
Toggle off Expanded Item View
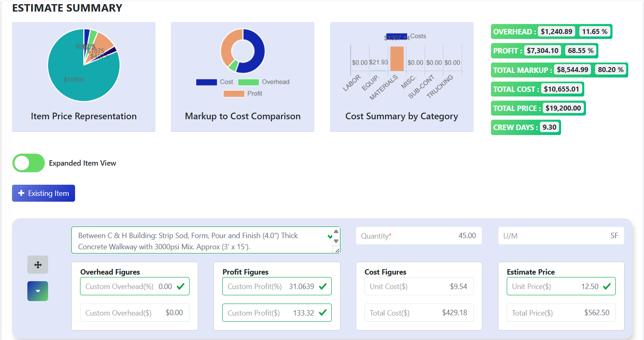[x=28, y=163]
